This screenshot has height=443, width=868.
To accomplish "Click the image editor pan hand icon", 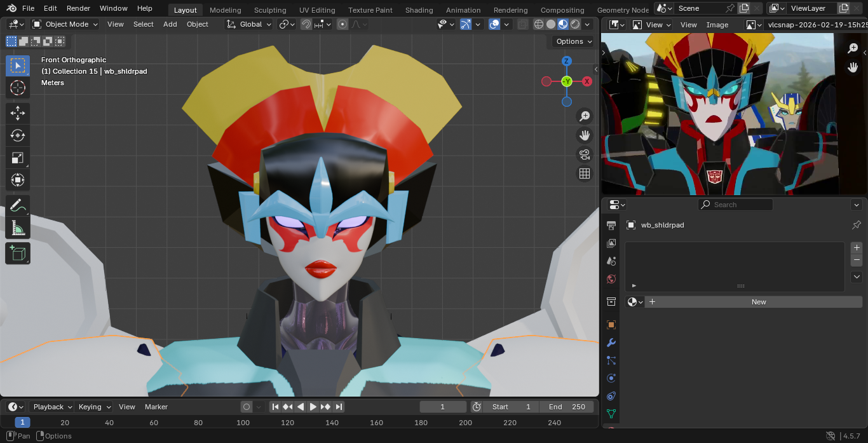I will click(x=853, y=67).
